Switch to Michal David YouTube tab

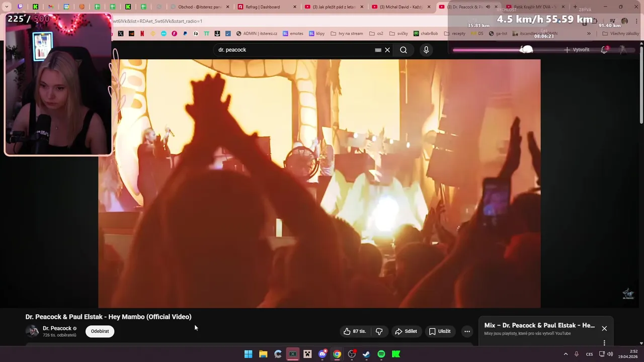[400, 7]
